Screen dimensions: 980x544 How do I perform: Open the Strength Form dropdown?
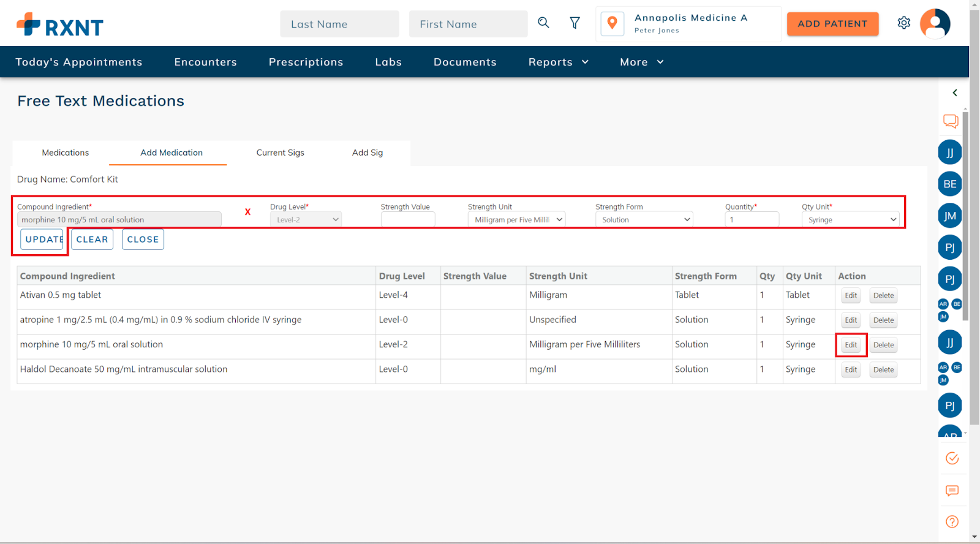point(644,220)
